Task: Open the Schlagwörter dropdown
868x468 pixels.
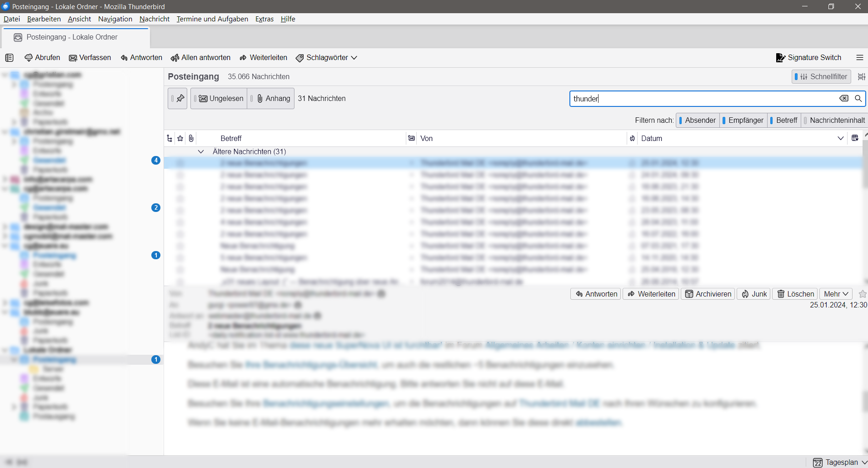Action: 326,58
